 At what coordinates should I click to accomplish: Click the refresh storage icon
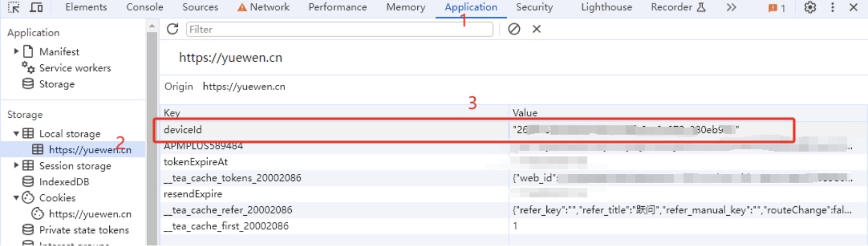click(173, 29)
